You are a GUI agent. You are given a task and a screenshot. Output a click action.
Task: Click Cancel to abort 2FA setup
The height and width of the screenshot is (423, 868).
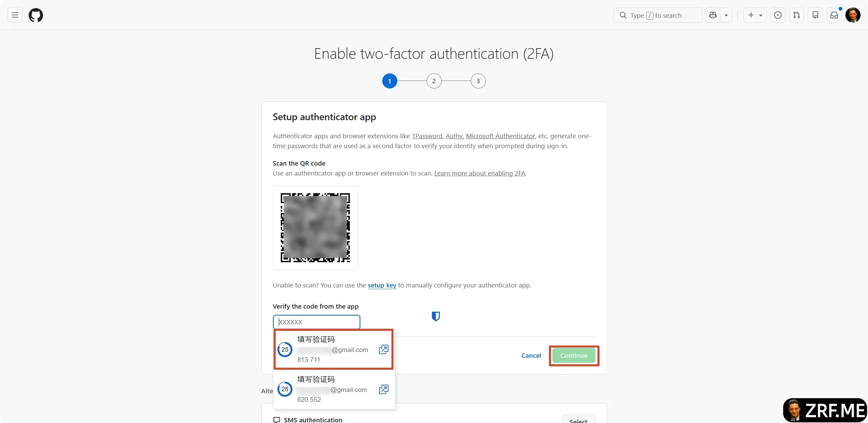(531, 355)
